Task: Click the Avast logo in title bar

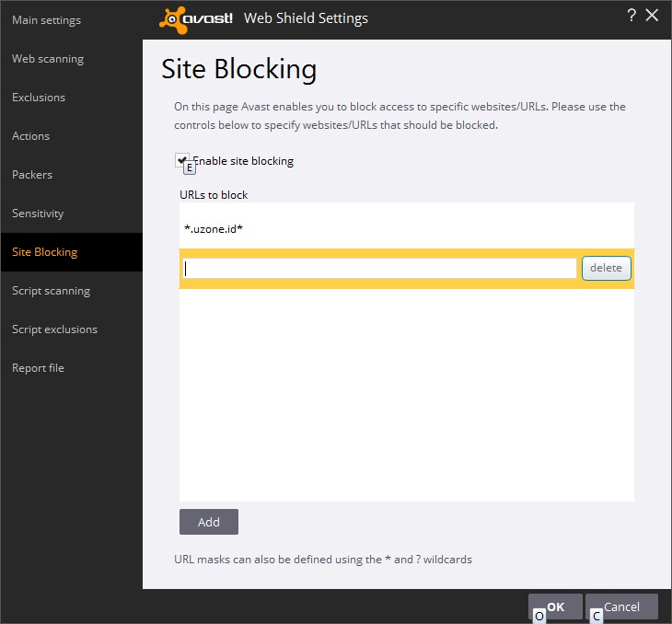Action: [196, 19]
